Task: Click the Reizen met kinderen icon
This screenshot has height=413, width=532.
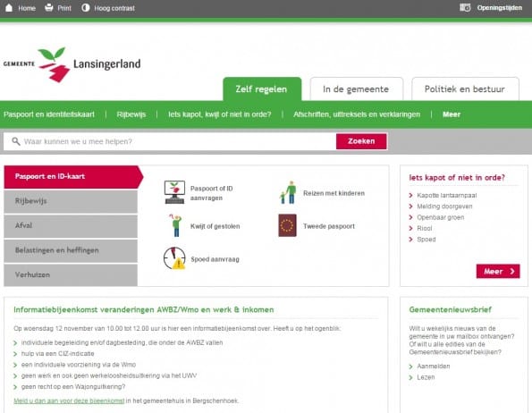Action: 288,192
